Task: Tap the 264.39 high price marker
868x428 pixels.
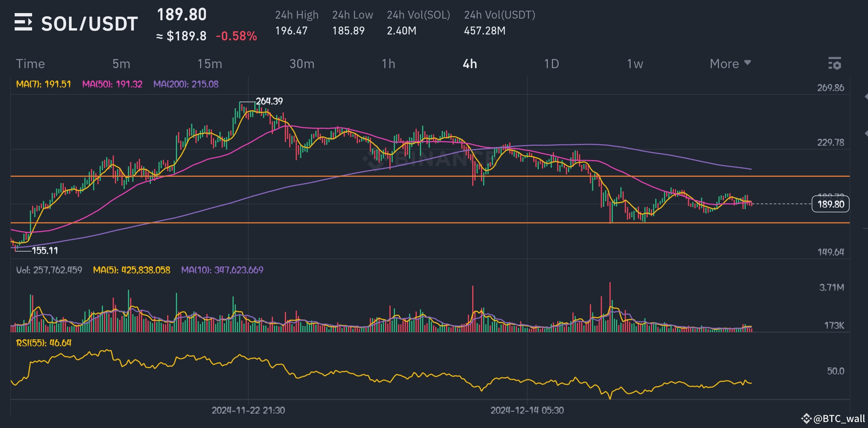Action: (269, 101)
